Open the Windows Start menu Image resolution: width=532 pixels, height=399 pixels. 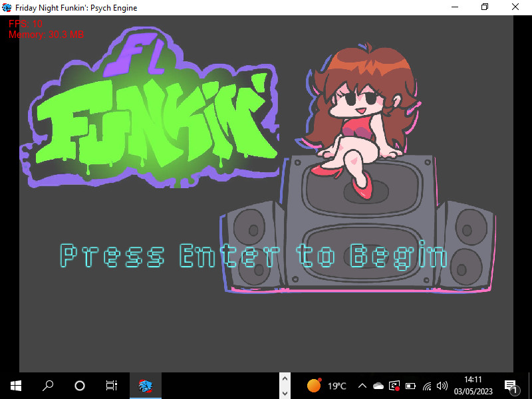pyautogui.click(x=16, y=386)
